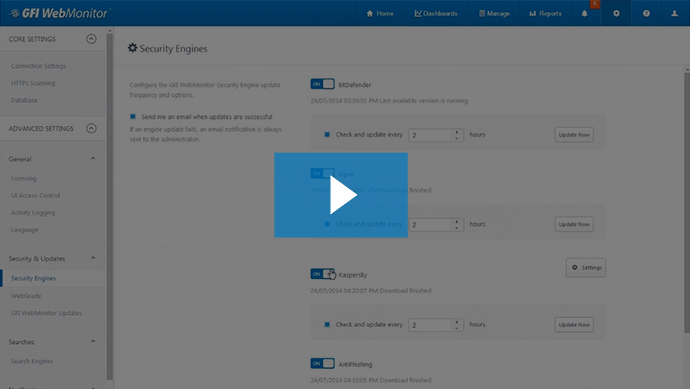The height and width of the screenshot is (389, 690).
Task: Click the Security Engines heading gear icon
Action: (132, 48)
